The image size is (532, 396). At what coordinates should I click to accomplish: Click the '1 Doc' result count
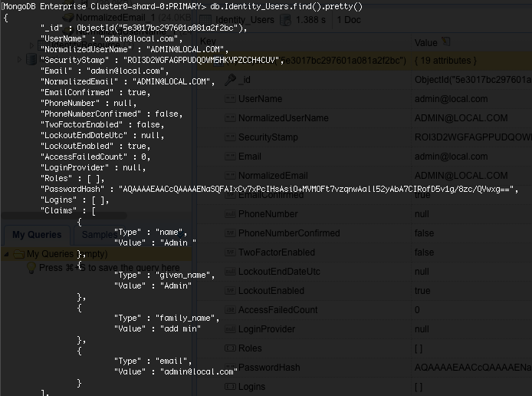coord(349,20)
